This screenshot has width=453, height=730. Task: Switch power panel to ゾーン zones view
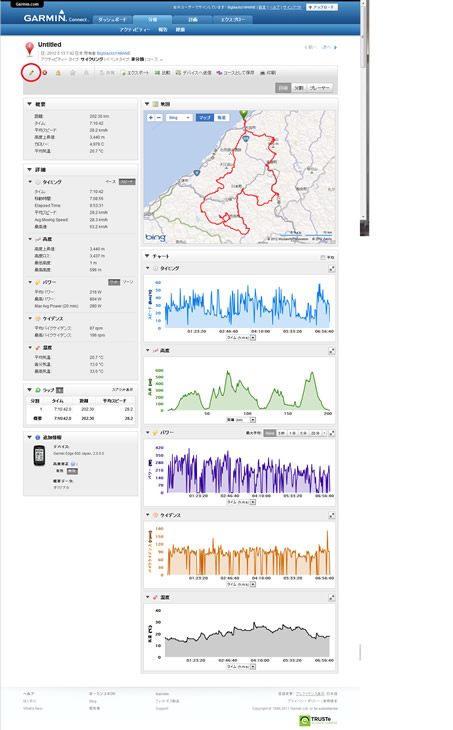click(x=128, y=282)
